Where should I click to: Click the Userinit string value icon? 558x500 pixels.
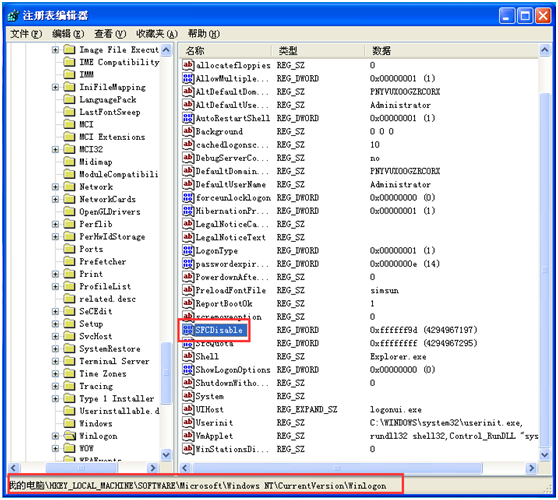click(x=188, y=422)
